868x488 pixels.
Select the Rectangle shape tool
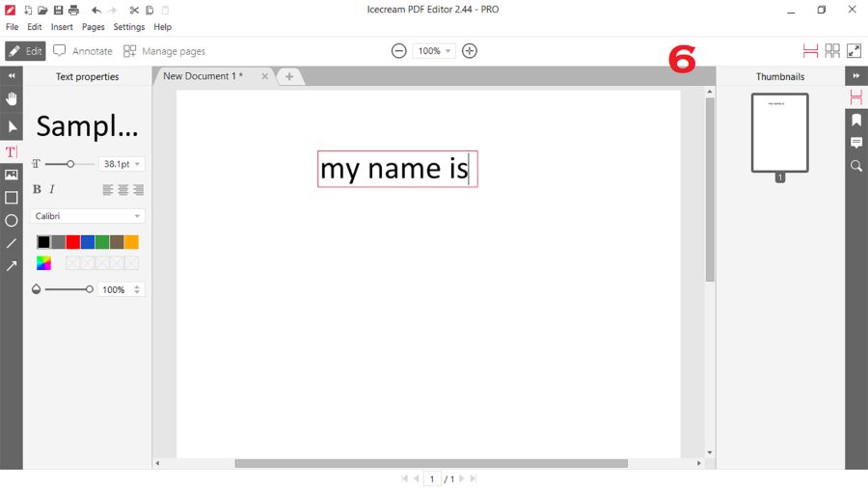pyautogui.click(x=11, y=198)
